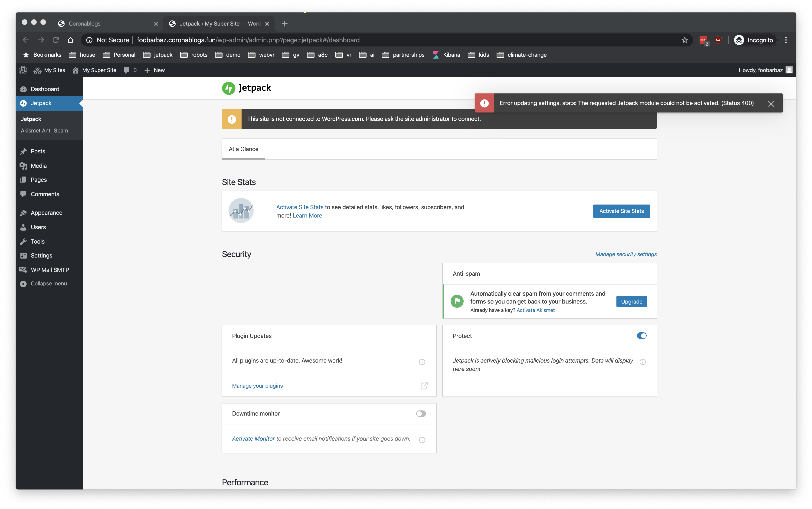Click the browser back arrow

coord(26,40)
